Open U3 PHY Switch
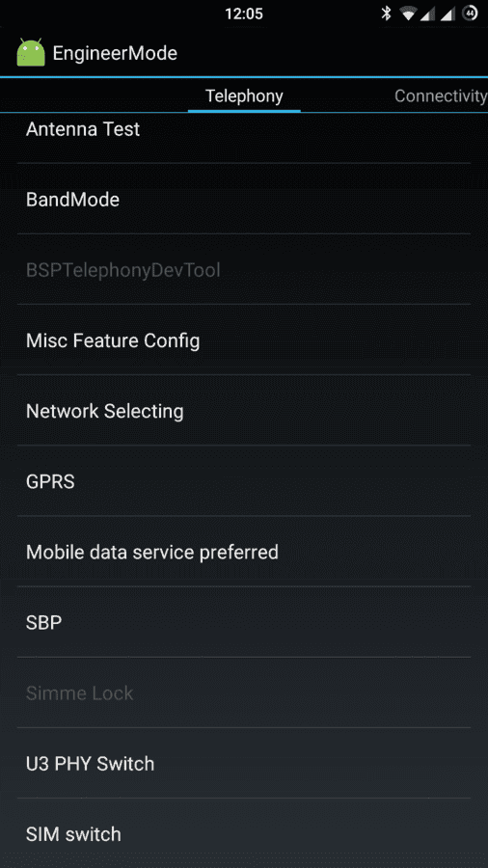Viewport: 488px width, 868px height. tap(244, 764)
